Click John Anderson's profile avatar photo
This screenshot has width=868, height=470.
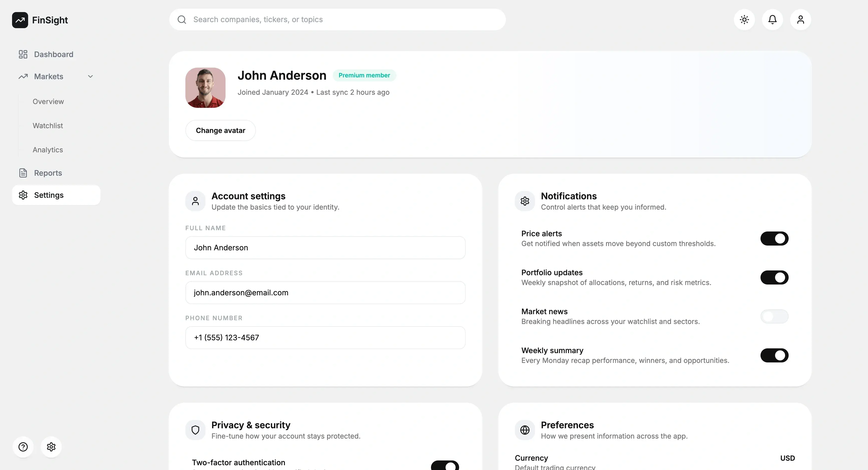(205, 87)
